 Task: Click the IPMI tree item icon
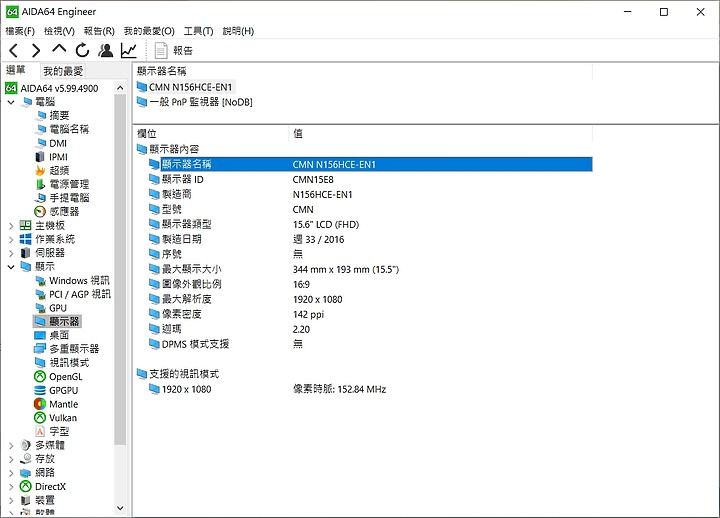click(x=40, y=157)
